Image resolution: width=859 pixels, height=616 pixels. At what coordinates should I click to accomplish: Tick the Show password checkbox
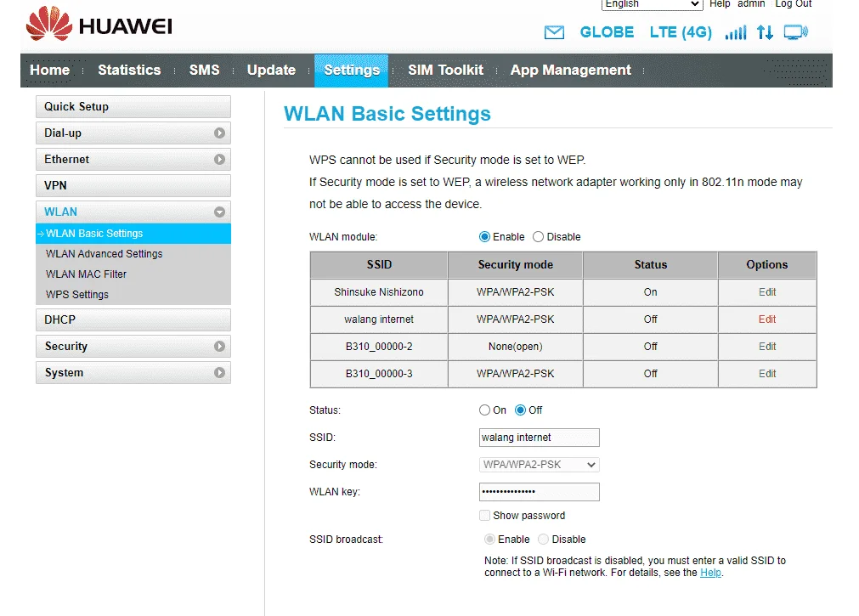pos(484,515)
